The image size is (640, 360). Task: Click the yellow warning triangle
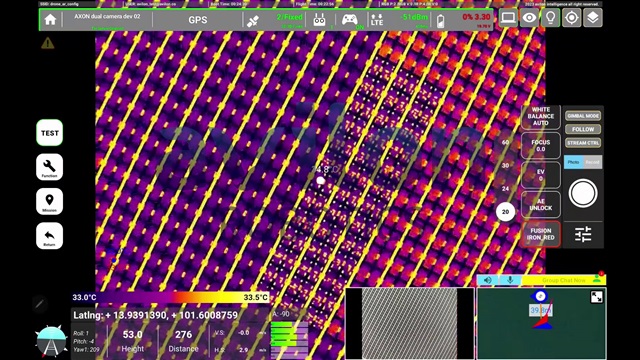pos(48,43)
